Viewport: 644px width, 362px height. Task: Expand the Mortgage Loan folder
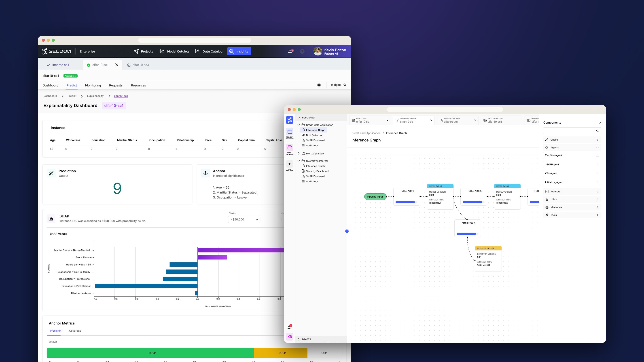pyautogui.click(x=299, y=153)
